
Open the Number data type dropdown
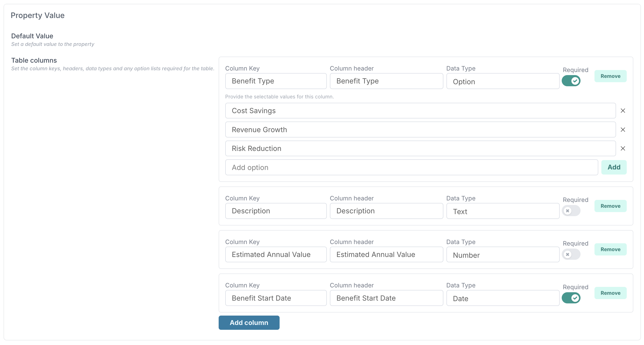pyautogui.click(x=503, y=255)
